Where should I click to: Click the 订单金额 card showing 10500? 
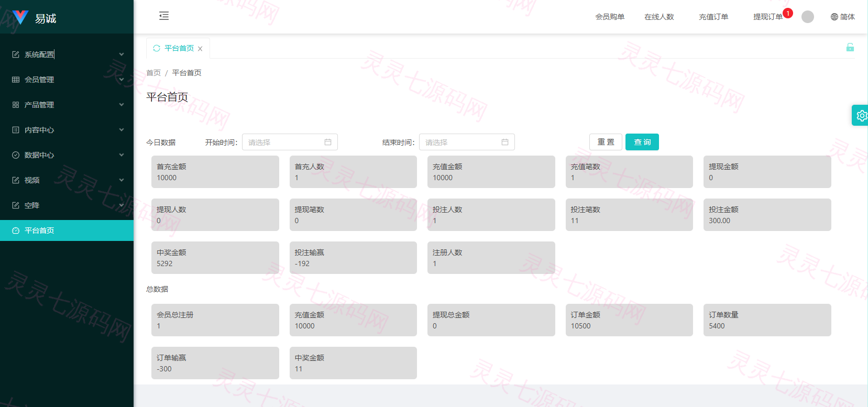(x=629, y=320)
